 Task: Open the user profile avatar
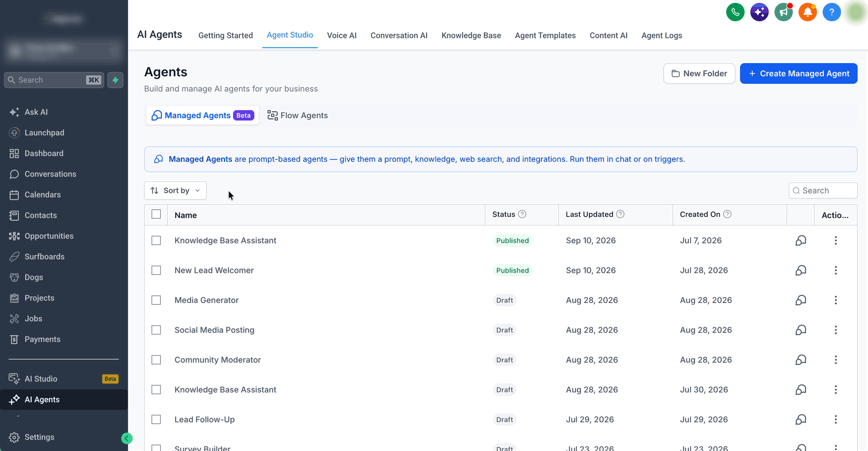[856, 12]
